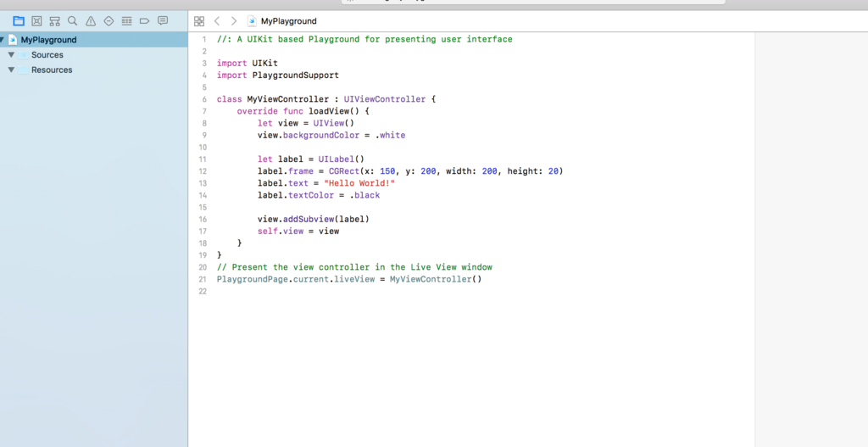The width and height of the screenshot is (868, 447).
Task: Click line number 12 in the gutter
Action: click(203, 171)
